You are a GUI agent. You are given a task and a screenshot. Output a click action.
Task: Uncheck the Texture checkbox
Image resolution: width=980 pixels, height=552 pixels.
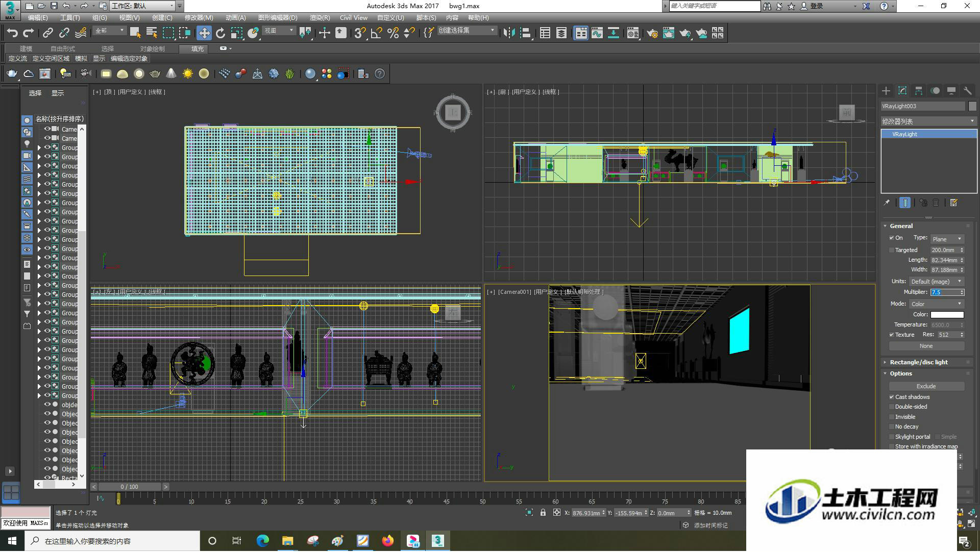pos(892,335)
